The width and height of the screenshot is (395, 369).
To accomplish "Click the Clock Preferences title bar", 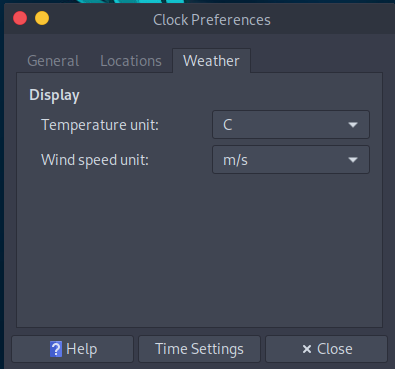I will pos(212,20).
